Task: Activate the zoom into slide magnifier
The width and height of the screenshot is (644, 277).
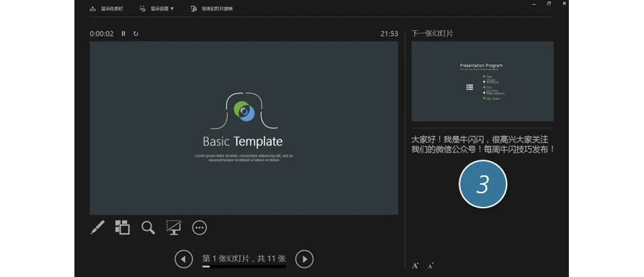Action: coord(148,228)
